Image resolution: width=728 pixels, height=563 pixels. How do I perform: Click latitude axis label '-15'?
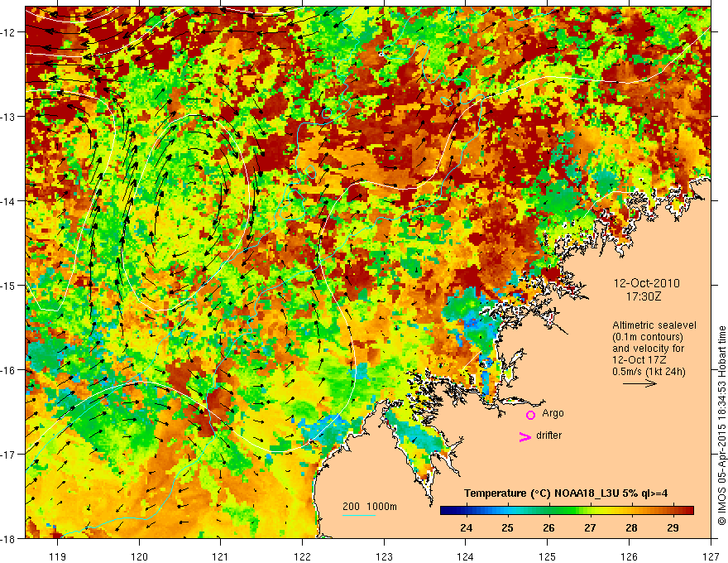pos(9,285)
